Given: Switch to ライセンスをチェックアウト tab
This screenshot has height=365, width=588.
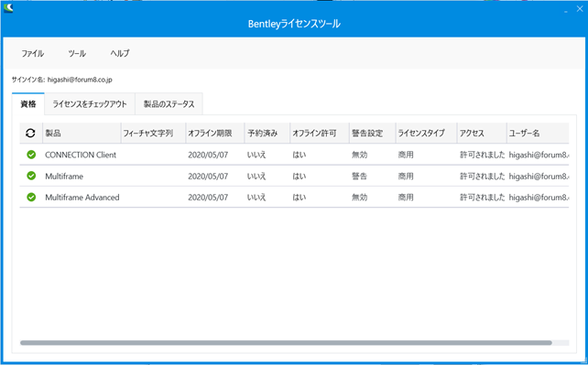Looking at the screenshot, I should [90, 103].
